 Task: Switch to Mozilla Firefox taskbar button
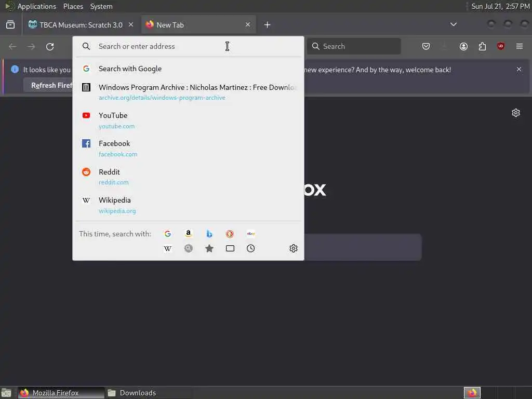click(61, 393)
